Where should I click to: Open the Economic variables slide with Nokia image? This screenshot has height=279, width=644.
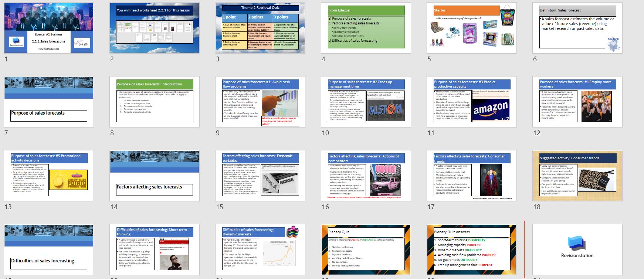point(260,176)
